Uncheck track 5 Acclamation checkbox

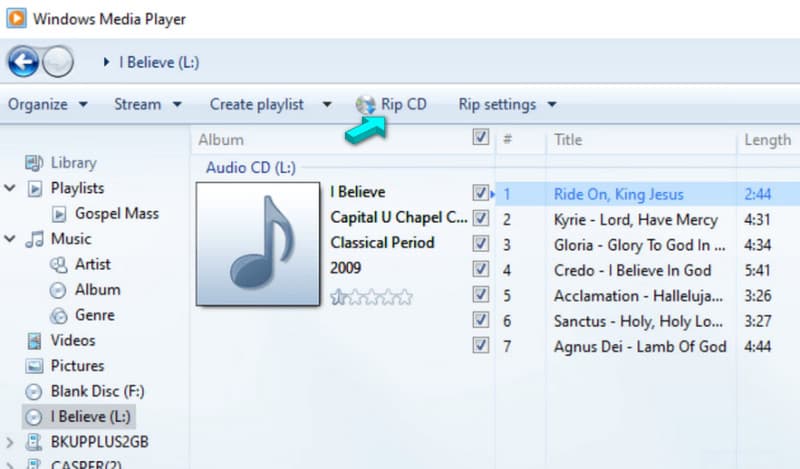[481, 294]
